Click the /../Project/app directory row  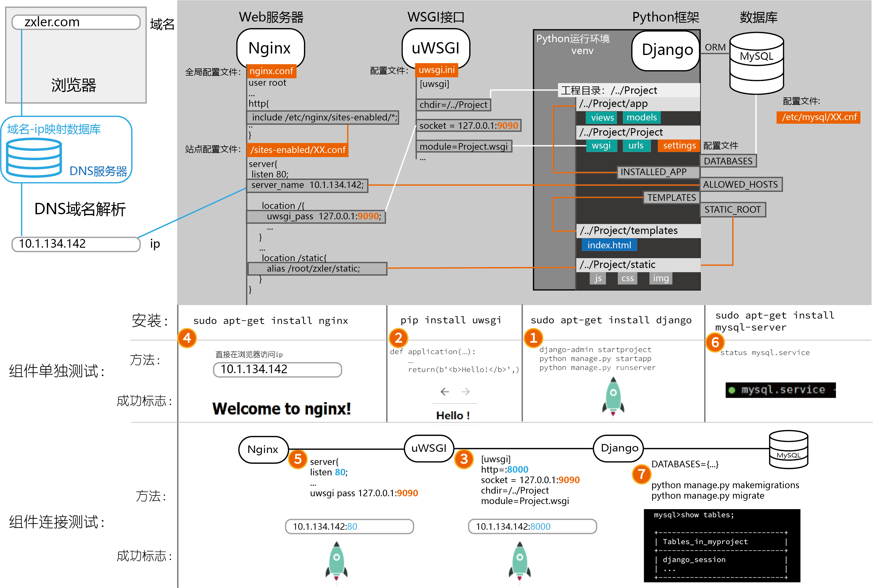[x=638, y=104]
